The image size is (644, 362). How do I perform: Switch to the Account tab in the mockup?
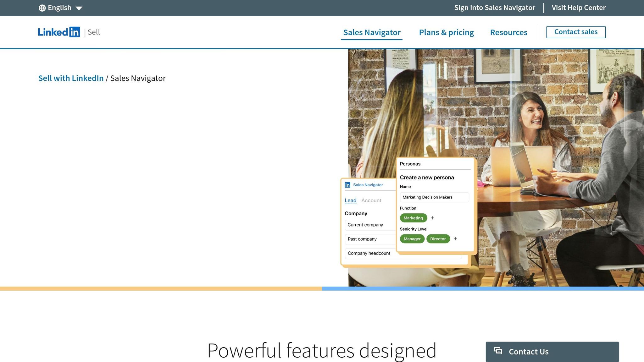tap(371, 200)
